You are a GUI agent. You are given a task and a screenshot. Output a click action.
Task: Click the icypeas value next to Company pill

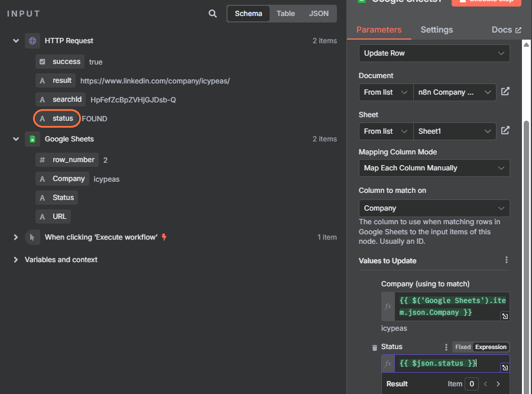pos(106,179)
